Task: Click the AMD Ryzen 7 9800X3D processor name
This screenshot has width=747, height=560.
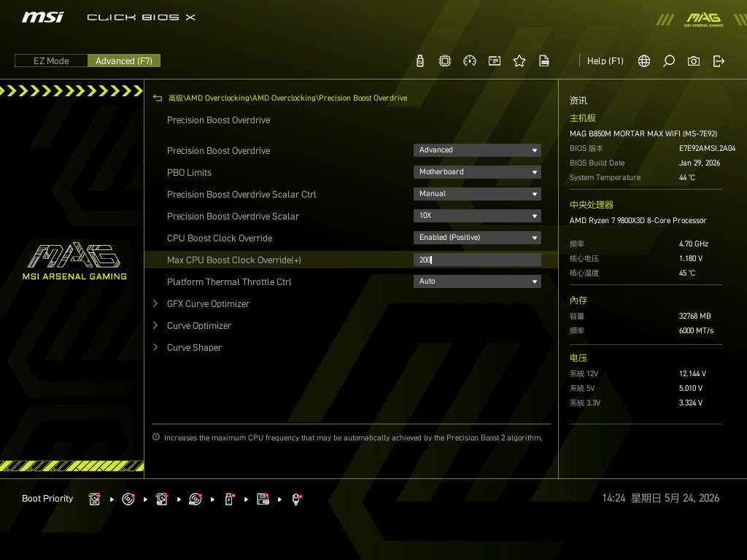Action: point(638,220)
